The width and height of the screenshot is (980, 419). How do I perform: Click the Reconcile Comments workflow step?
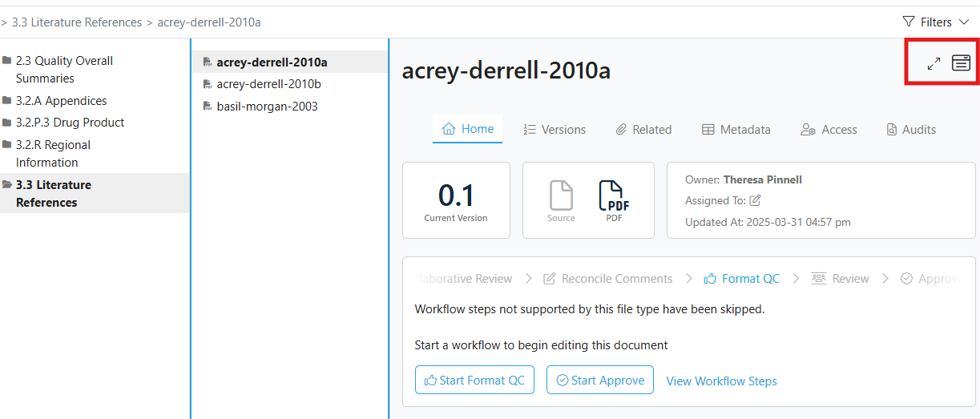tap(608, 279)
